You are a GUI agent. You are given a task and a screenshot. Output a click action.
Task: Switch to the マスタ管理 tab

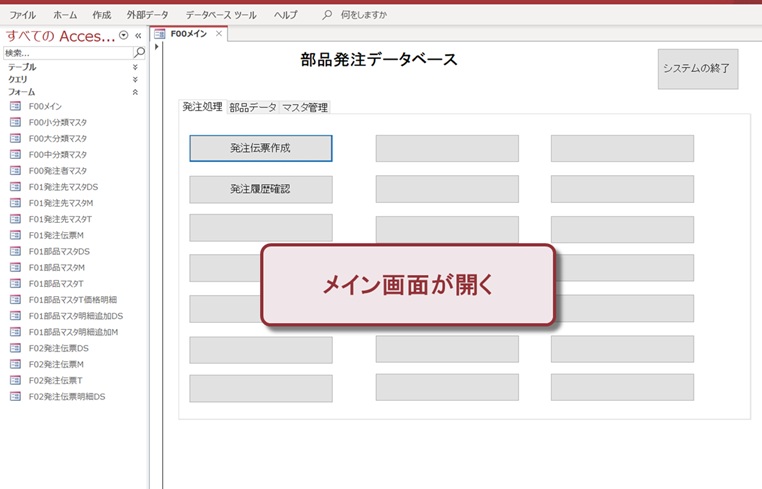304,107
